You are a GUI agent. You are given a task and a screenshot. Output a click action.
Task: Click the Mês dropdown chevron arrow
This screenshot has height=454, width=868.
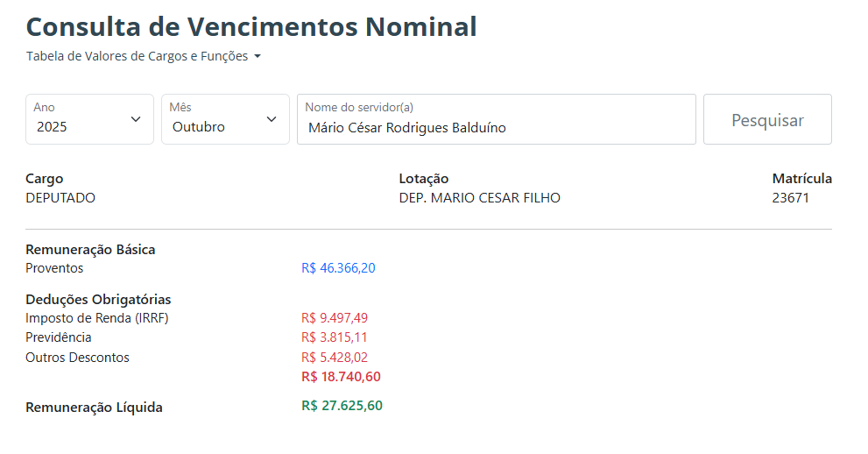click(272, 119)
